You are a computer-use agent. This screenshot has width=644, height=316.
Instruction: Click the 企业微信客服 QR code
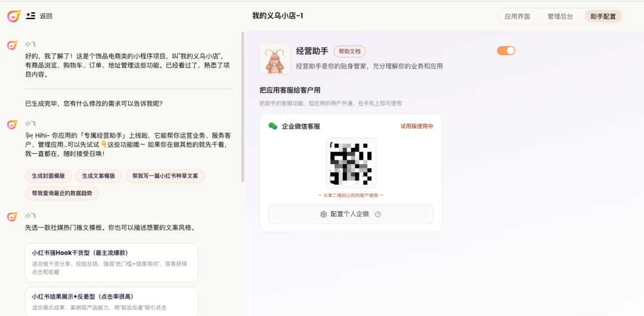pos(351,163)
